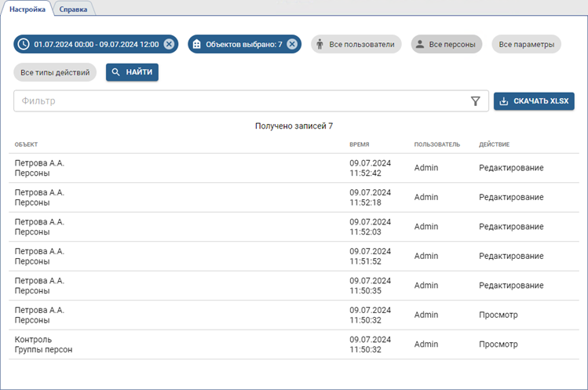The image size is (588, 390).
Task: Clear the date range filter chip
Action: pos(169,44)
